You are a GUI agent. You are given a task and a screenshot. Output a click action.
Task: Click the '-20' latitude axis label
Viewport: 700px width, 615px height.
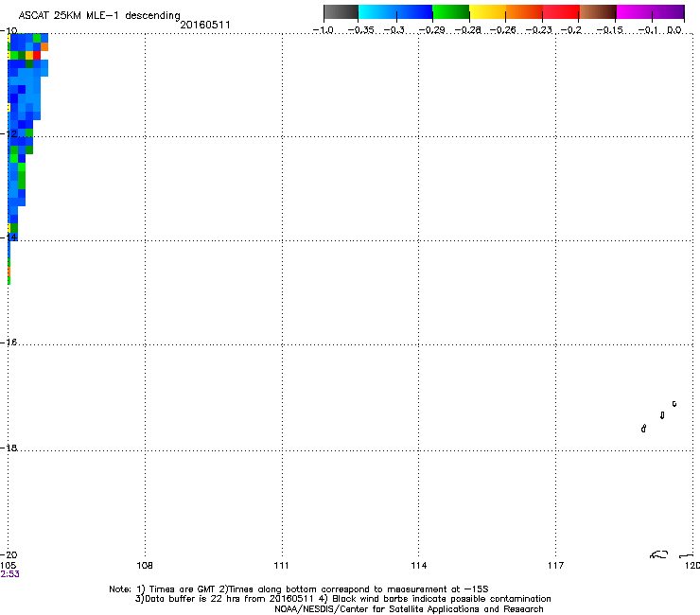tap(9, 554)
